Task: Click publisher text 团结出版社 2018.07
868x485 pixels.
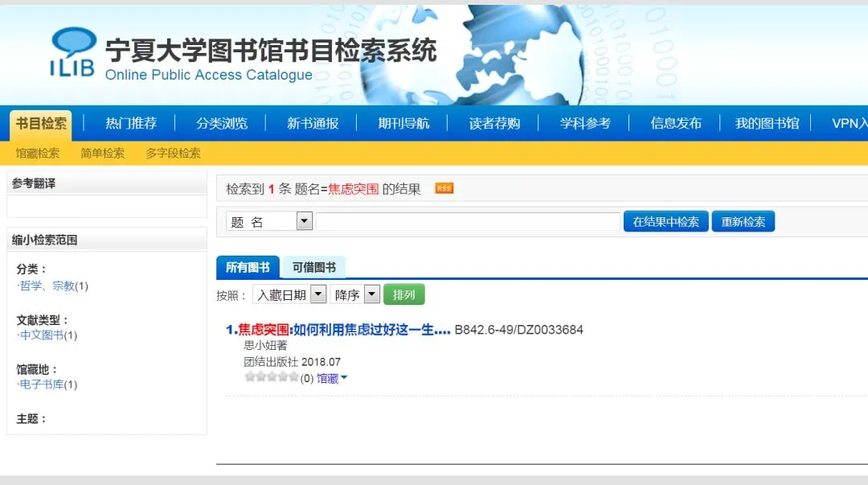Action: (x=293, y=362)
